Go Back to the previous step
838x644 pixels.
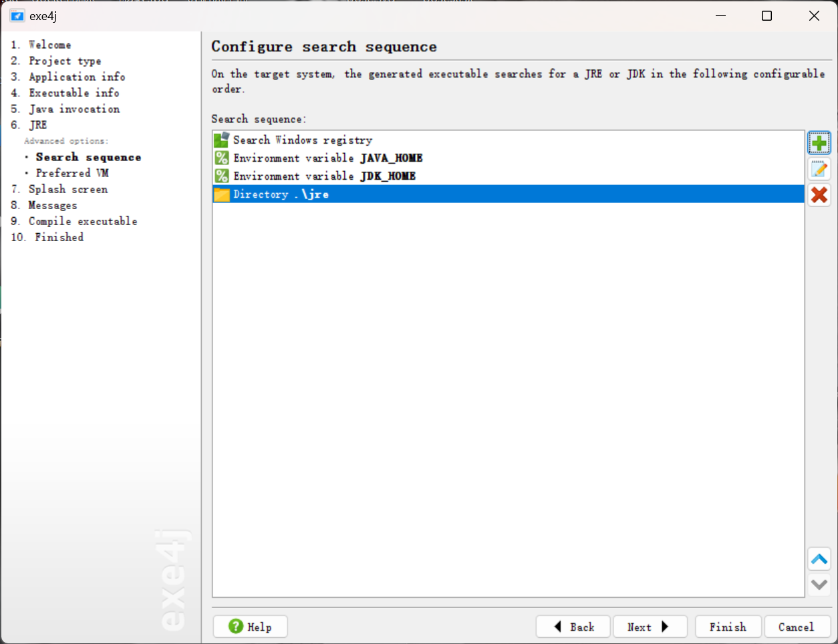pos(573,627)
